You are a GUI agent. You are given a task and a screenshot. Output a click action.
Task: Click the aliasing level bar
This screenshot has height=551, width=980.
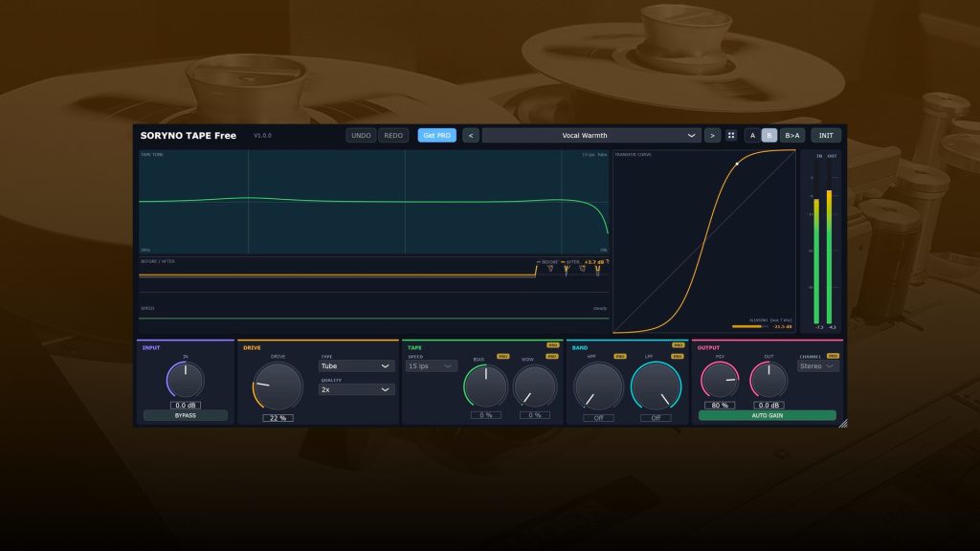click(750, 326)
